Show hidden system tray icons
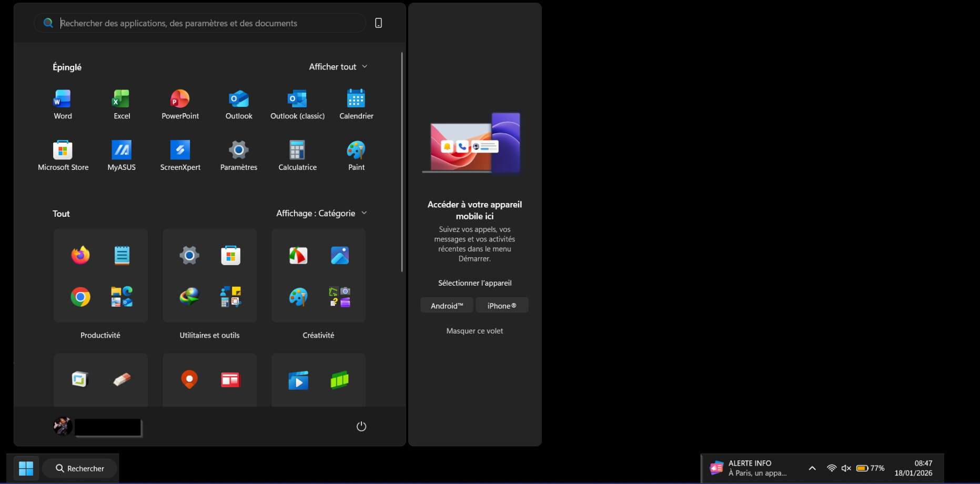Image resolution: width=980 pixels, height=484 pixels. coord(812,468)
